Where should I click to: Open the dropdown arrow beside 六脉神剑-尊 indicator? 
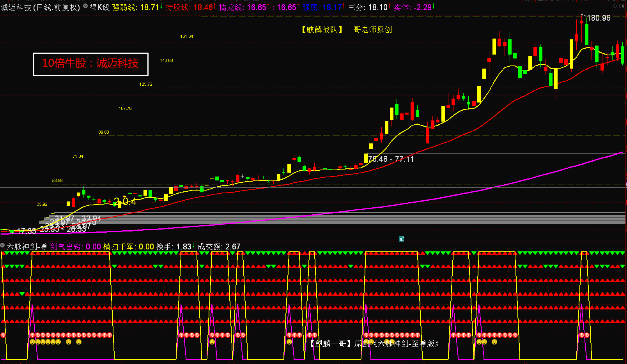click(3, 246)
